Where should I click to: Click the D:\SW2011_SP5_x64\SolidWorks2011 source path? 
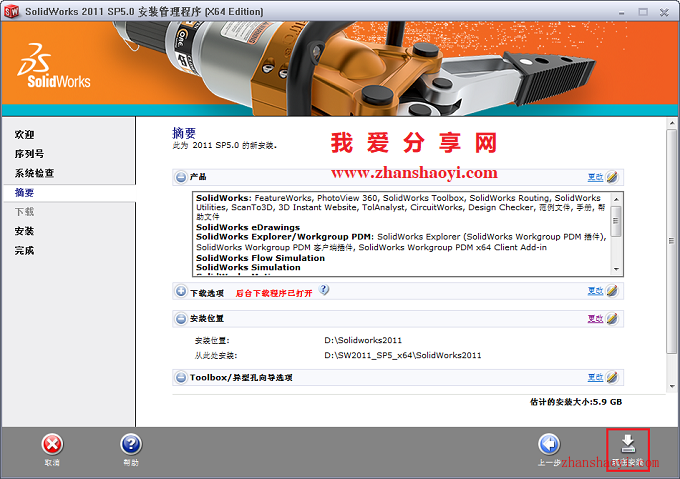point(403,355)
